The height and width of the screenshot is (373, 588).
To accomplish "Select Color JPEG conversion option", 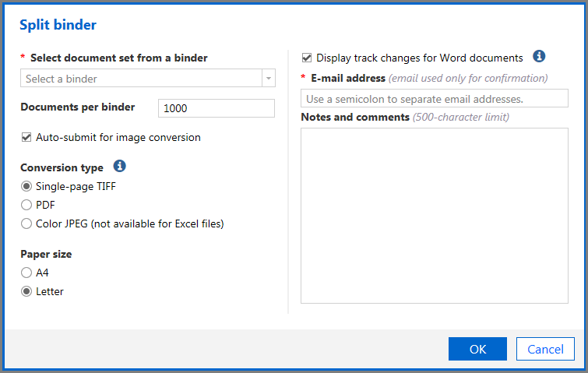I will pyautogui.click(x=26, y=223).
